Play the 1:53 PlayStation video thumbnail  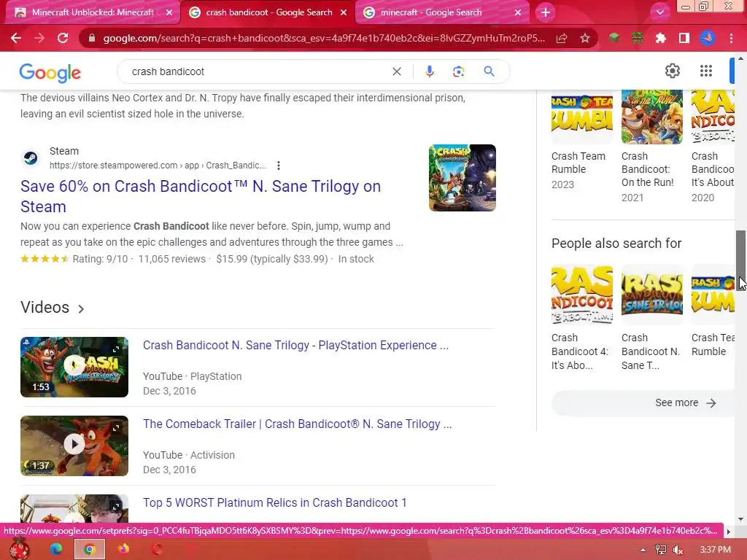pos(74,367)
